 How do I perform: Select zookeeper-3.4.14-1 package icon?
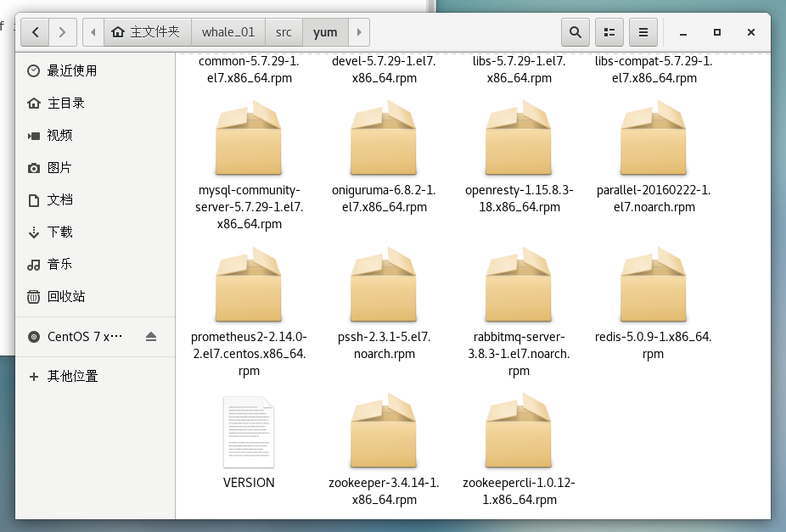click(x=384, y=431)
